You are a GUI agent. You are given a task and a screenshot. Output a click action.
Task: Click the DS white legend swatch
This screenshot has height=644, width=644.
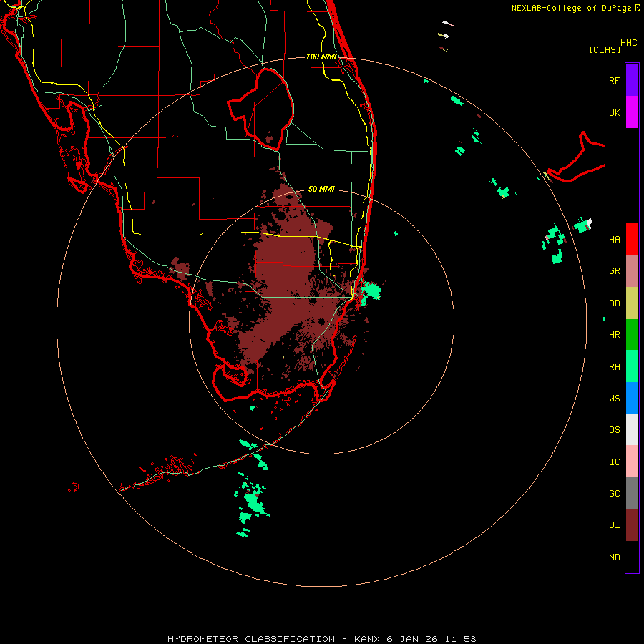(632, 429)
